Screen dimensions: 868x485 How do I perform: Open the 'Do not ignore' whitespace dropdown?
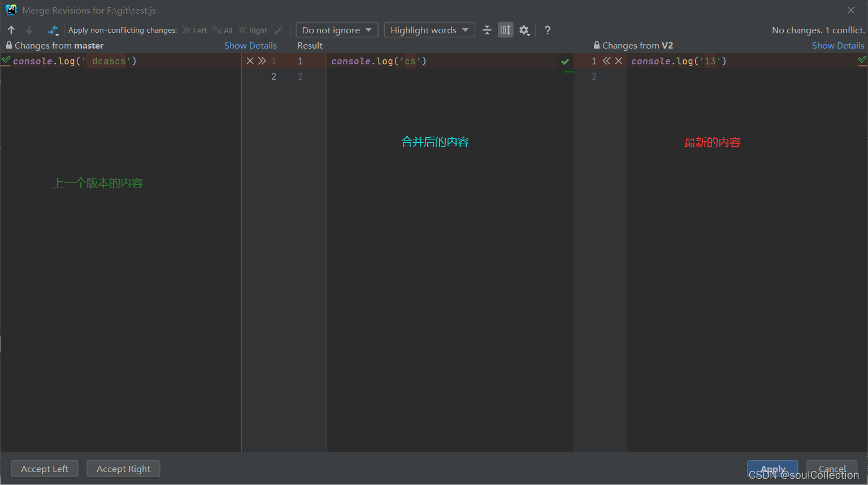[x=337, y=30]
